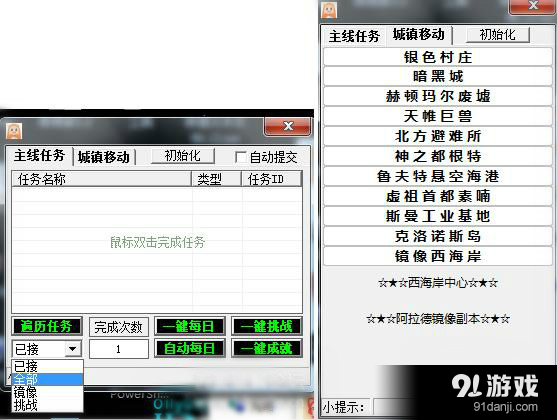
Task: Click the 完成次数 count input field
Action: click(119, 349)
